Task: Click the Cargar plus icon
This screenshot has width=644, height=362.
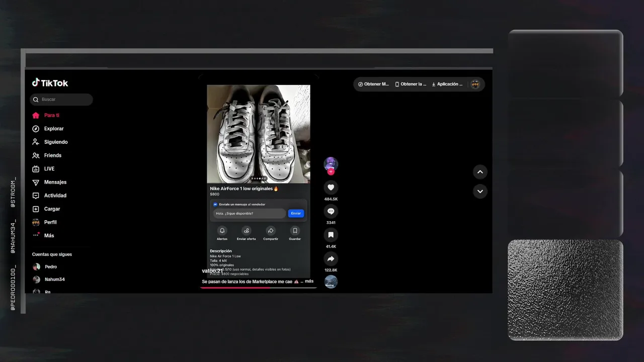Action: tap(36, 209)
